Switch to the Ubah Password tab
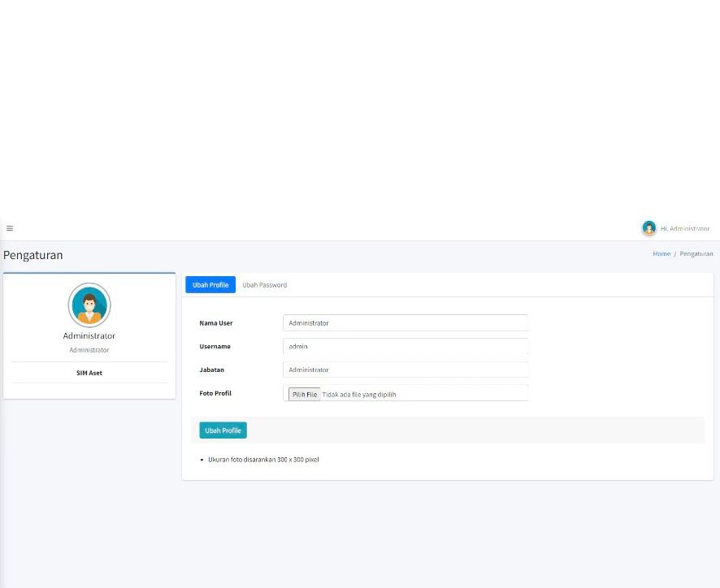This screenshot has height=588, width=720. pos(264,284)
